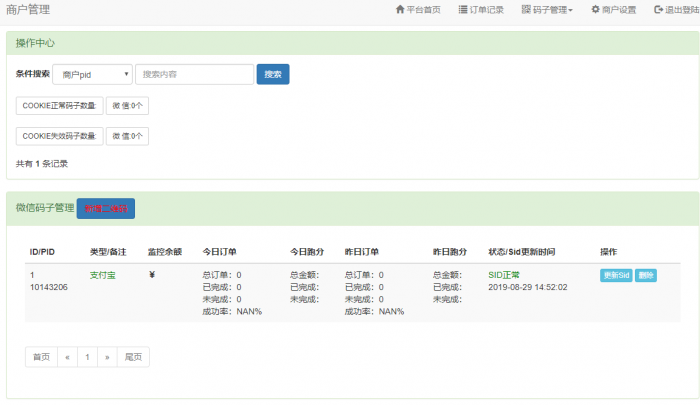Click the home icon beside 平台首页
The width and height of the screenshot is (700, 405).
tap(400, 10)
